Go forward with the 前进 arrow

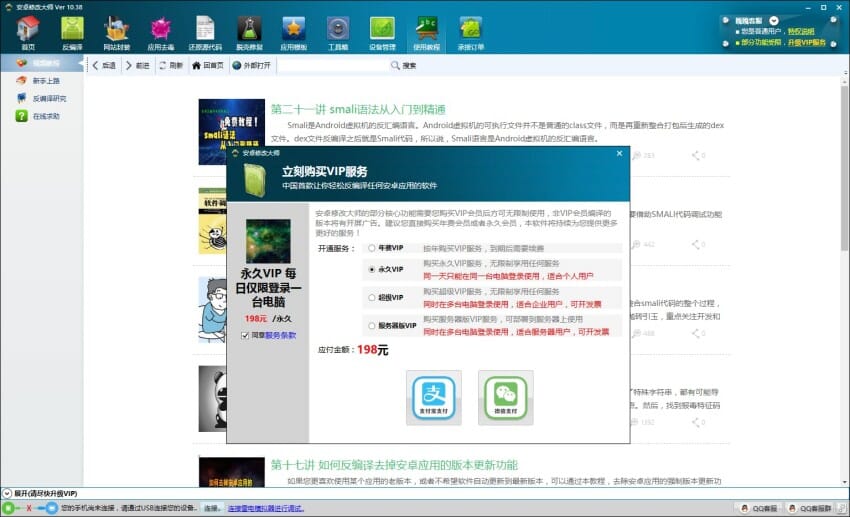(x=137, y=66)
